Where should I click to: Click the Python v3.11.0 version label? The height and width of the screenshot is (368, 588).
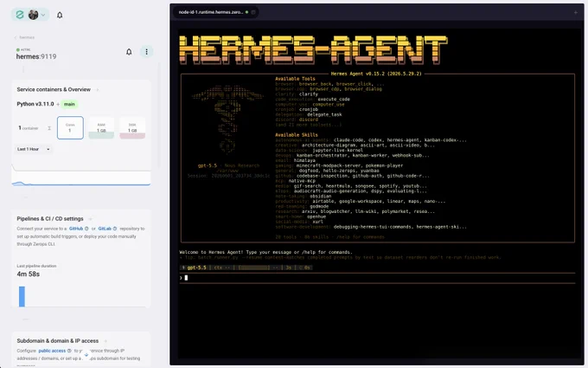(x=35, y=104)
